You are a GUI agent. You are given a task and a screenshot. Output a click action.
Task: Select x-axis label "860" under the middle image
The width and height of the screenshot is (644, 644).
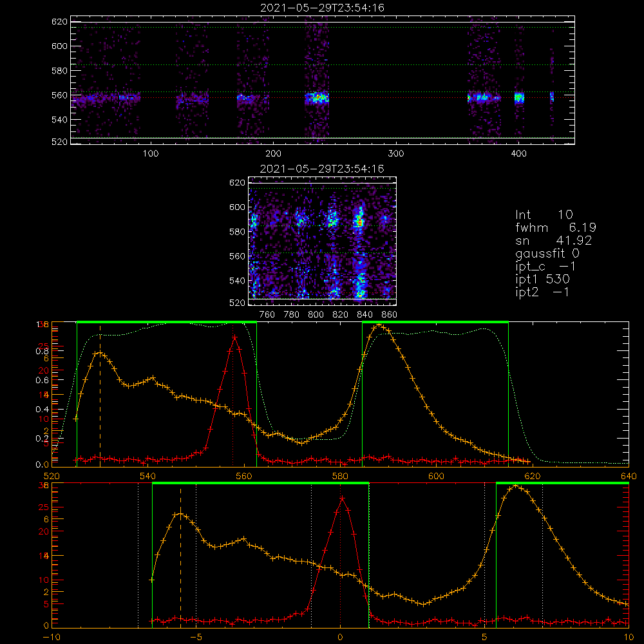pos(390,315)
